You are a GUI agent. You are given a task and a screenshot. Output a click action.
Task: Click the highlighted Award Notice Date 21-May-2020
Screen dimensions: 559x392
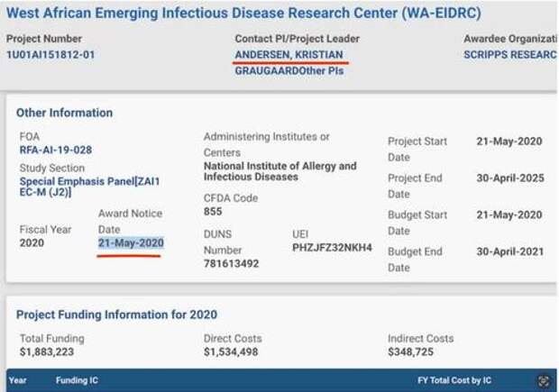tap(131, 243)
